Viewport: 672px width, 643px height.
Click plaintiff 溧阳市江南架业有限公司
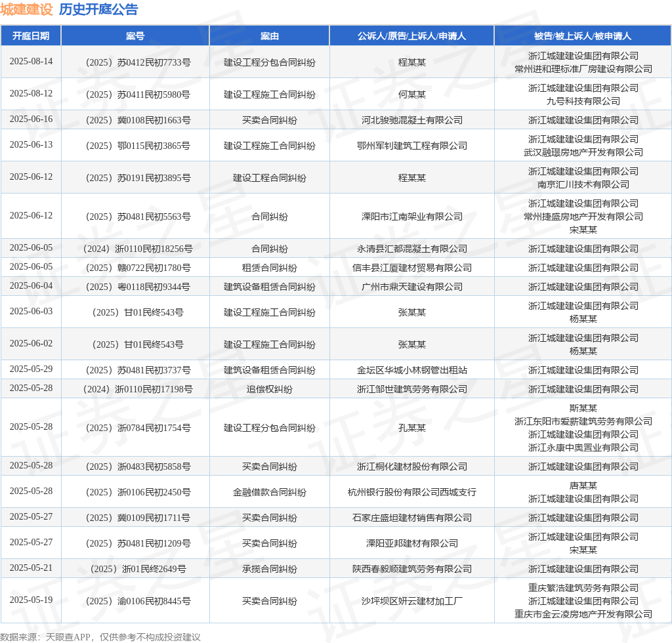[412, 217]
